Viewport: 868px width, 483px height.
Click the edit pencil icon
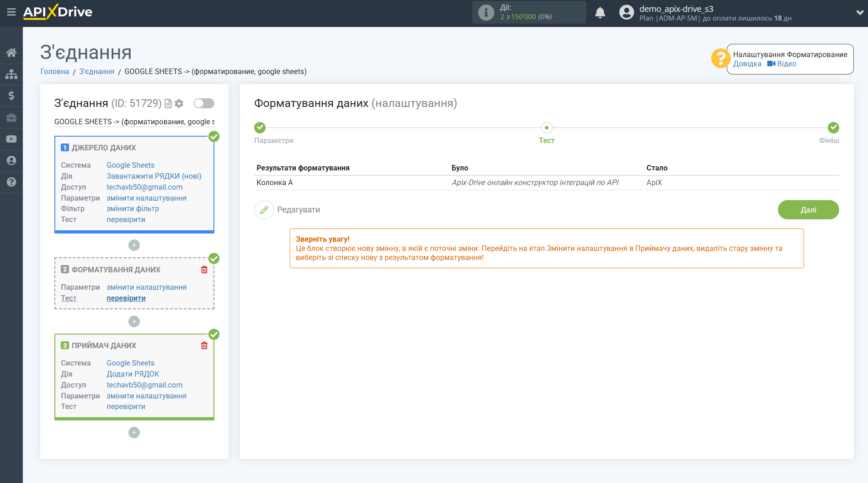264,210
